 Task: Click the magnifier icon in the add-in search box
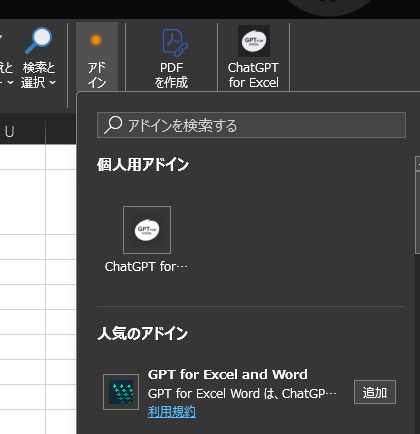pyautogui.click(x=113, y=125)
